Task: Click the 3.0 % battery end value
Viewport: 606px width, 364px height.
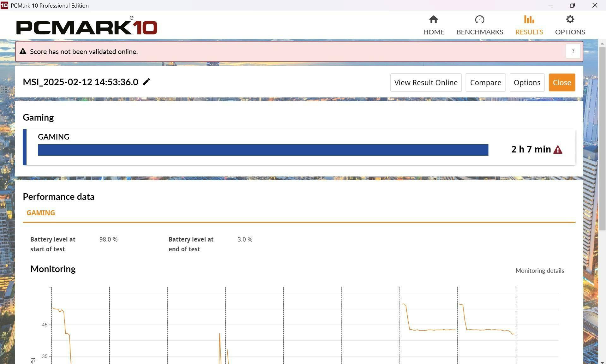Action: pyautogui.click(x=245, y=239)
